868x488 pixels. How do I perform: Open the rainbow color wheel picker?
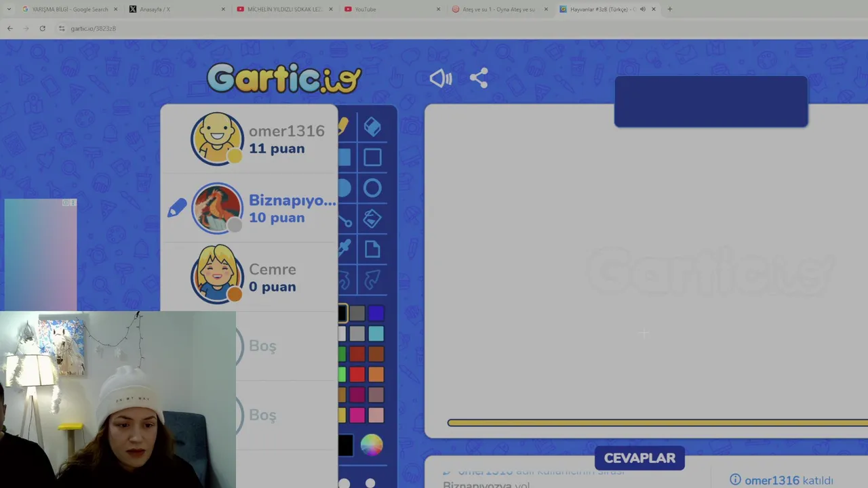(372, 445)
